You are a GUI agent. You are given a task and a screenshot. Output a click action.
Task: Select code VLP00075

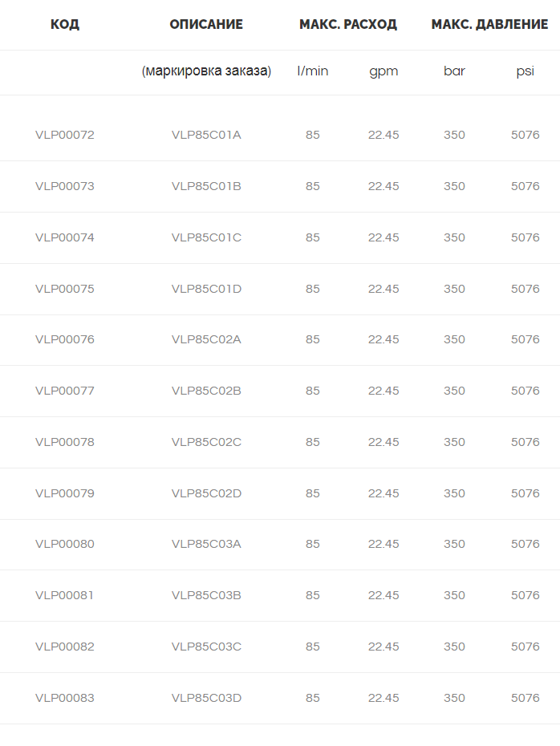point(65,290)
